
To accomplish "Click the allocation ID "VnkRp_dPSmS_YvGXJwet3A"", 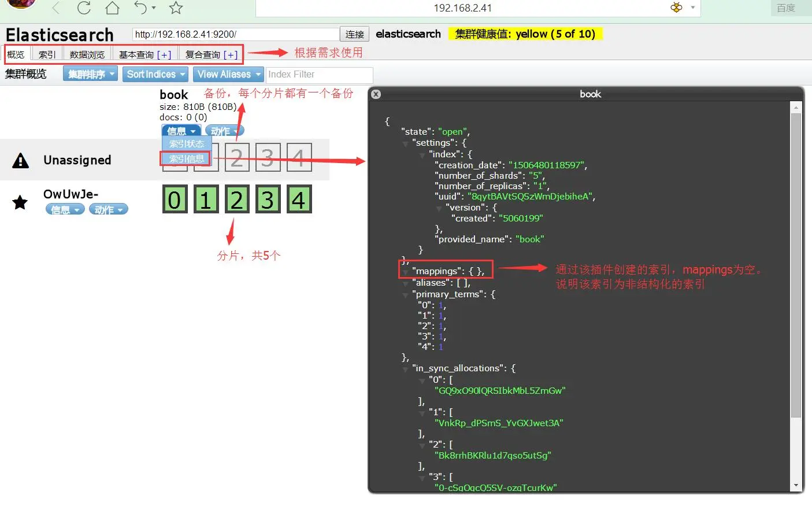I will click(499, 423).
